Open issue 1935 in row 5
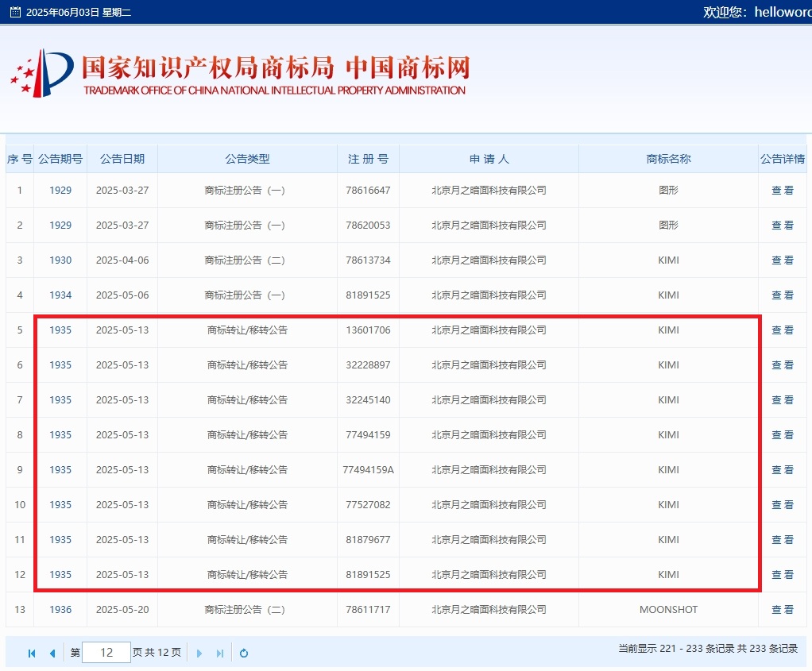 60,330
